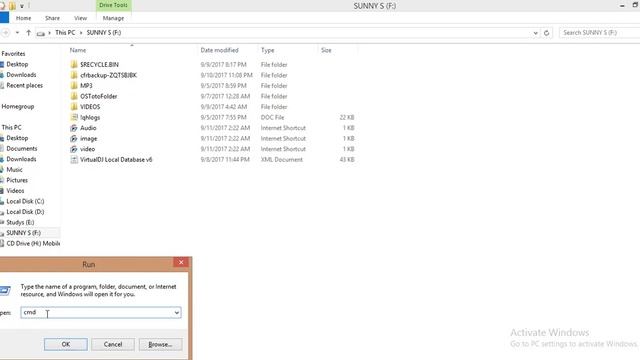Open the quick access toolbar customize arrow

click(22, 6)
